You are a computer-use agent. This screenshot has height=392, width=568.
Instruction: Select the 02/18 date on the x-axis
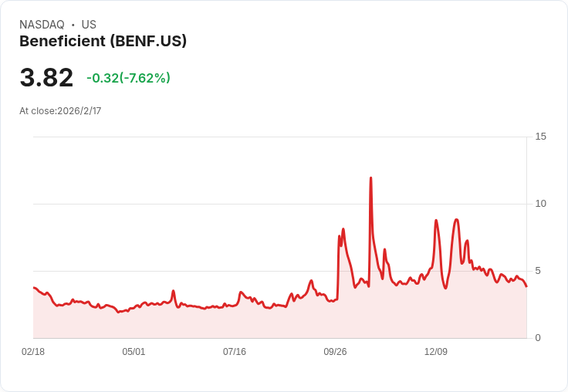pos(33,352)
